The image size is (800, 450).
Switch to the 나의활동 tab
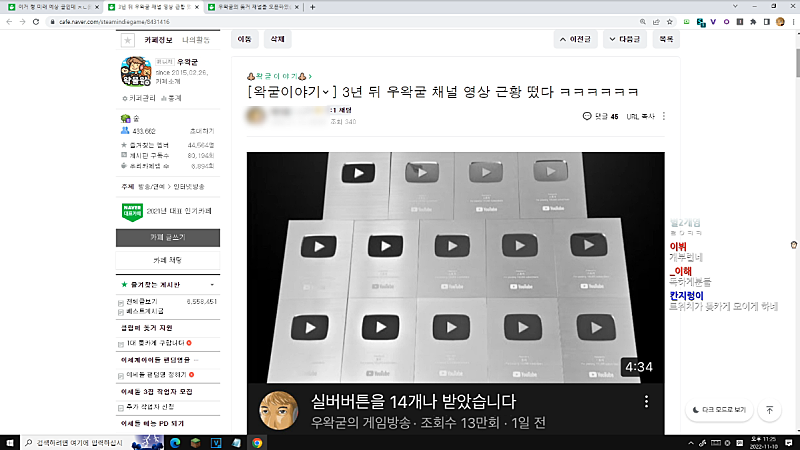click(x=196, y=40)
